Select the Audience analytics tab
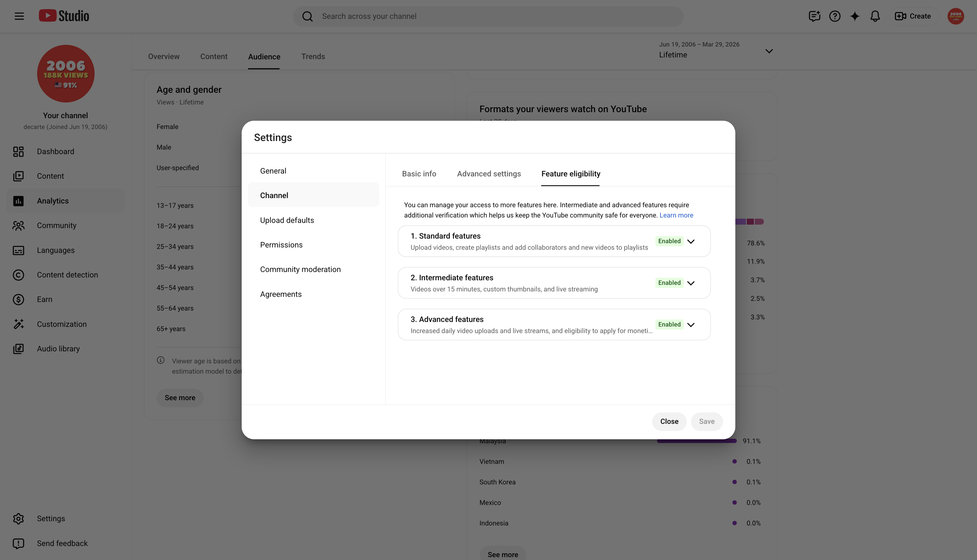 tap(264, 57)
